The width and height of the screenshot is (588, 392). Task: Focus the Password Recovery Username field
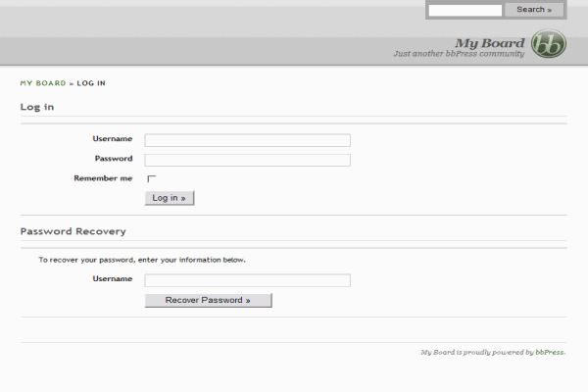tap(247, 280)
